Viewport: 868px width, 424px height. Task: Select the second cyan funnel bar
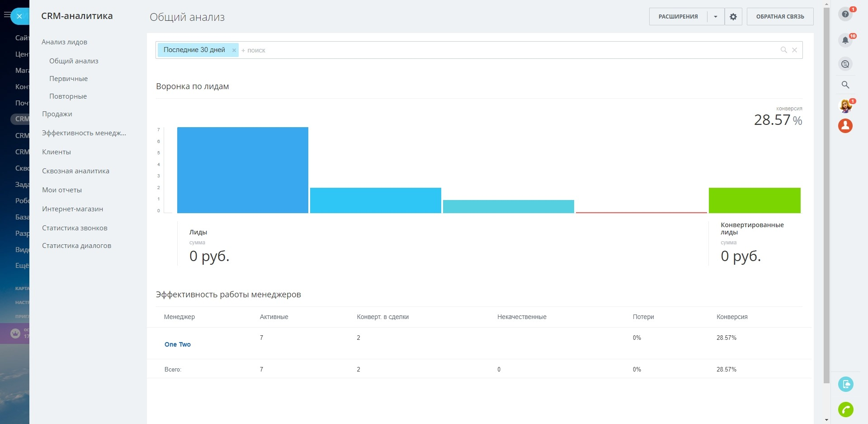pos(376,200)
